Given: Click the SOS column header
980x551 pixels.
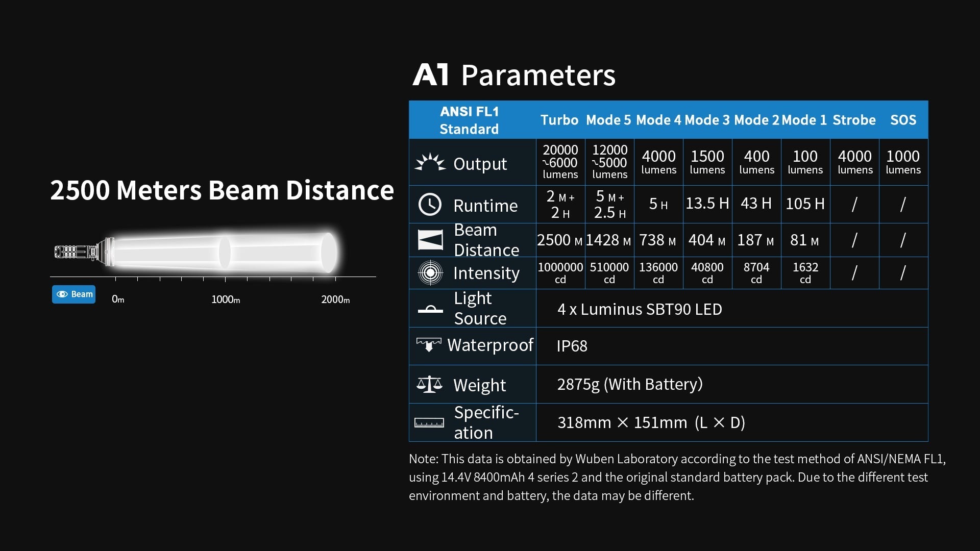Looking at the screenshot, I should point(903,120).
